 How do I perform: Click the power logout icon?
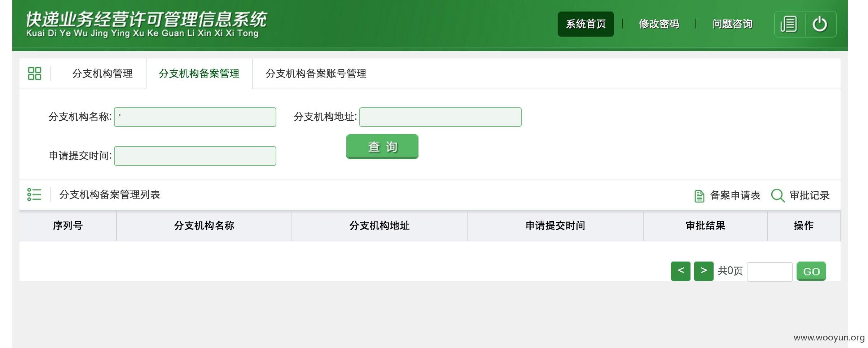[820, 24]
